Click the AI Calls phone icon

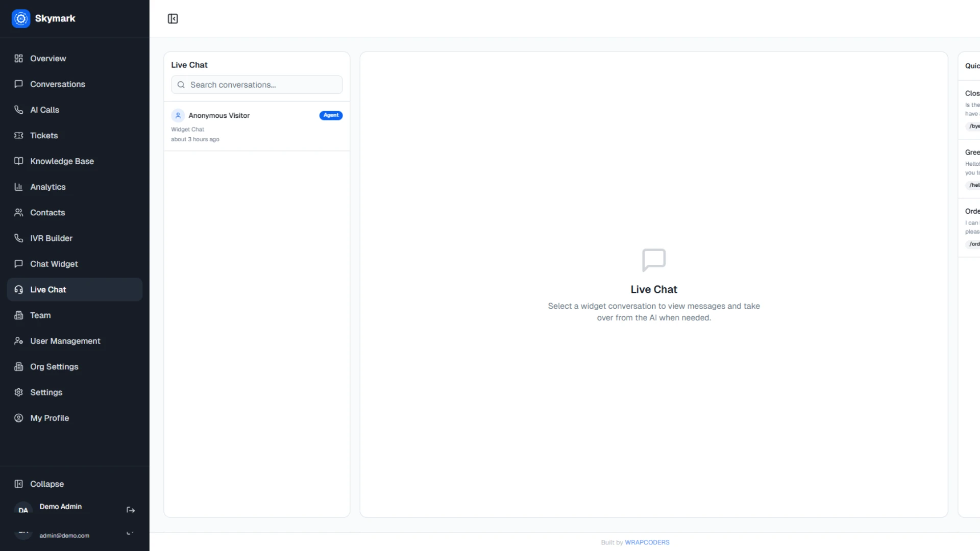point(19,110)
